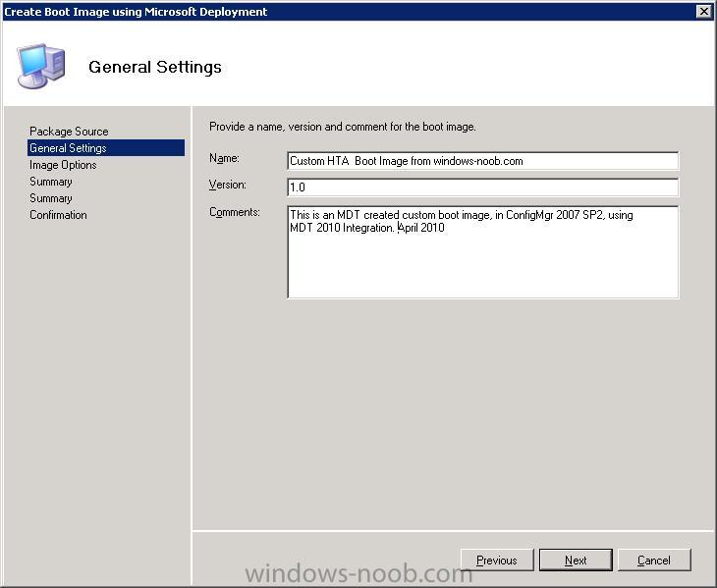The height and width of the screenshot is (588, 717).
Task: Close the wizard window with X
Action: tap(704, 12)
